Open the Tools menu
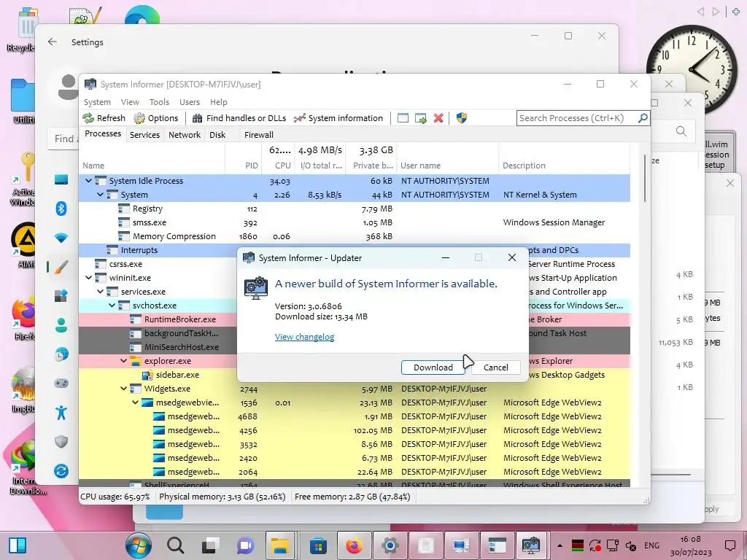This screenshot has width=747, height=560. (159, 102)
